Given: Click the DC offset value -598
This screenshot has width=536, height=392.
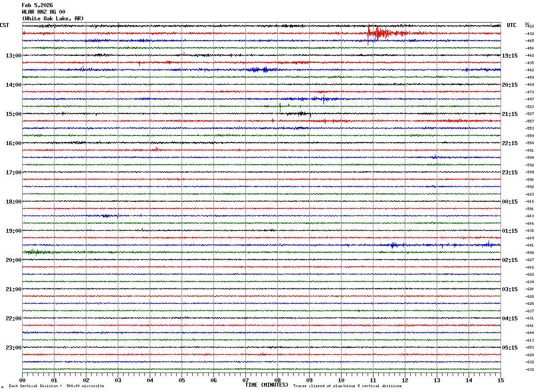Looking at the screenshot, I should (x=529, y=253).
